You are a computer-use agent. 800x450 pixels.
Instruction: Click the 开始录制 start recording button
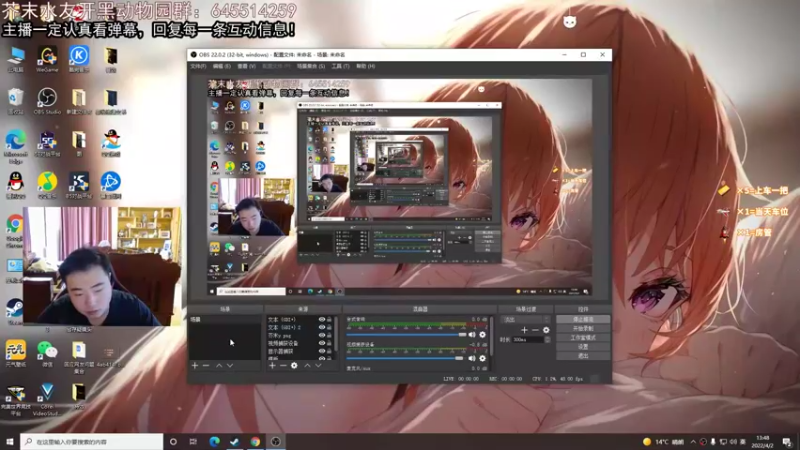pyautogui.click(x=583, y=329)
